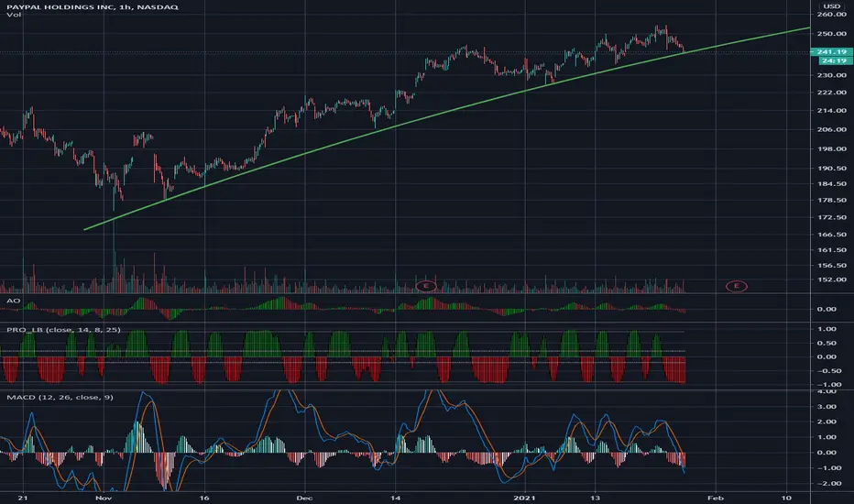The height and width of the screenshot is (504, 854).
Task: Click the 206.00 price level on the axis
Action: pos(832,130)
